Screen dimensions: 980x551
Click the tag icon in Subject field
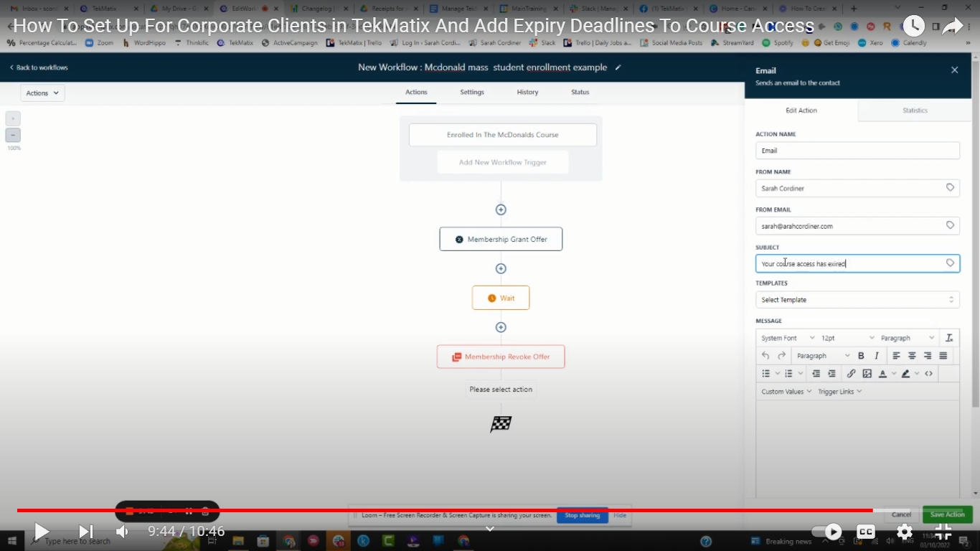coord(950,263)
